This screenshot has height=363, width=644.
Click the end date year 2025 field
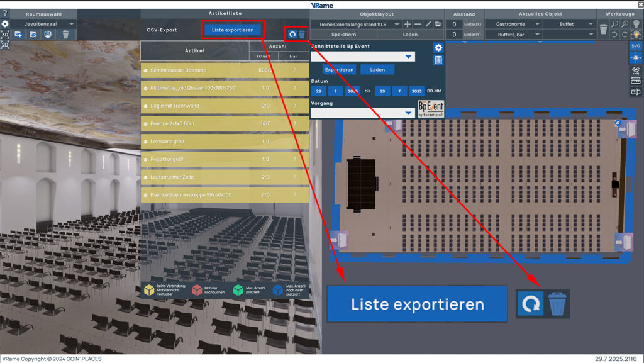pos(416,91)
